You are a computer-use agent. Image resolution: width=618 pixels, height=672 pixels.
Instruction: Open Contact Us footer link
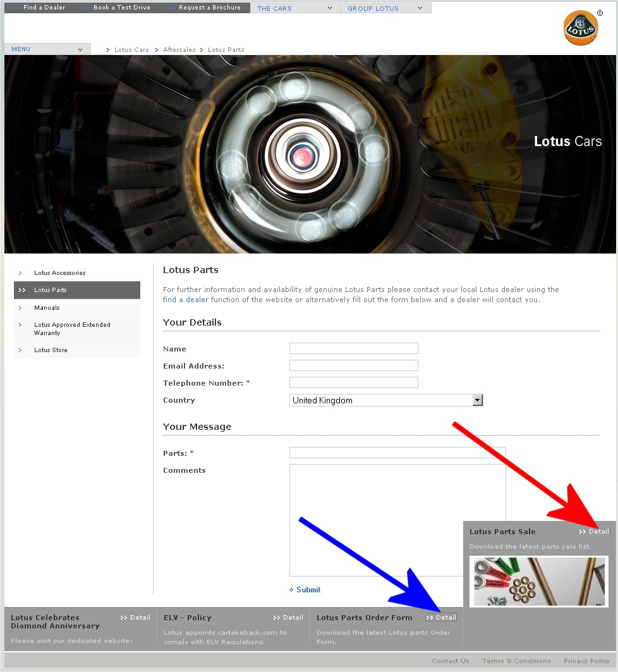[x=450, y=661]
